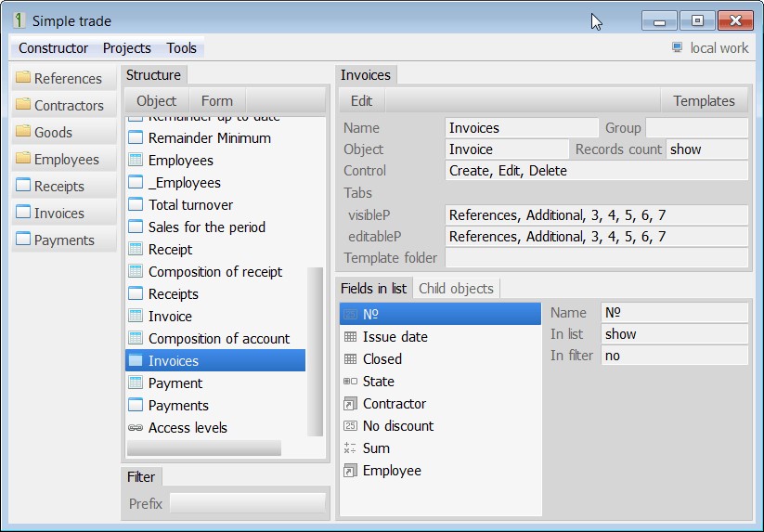Select the No discount field
Screen dimensions: 764x532
click(x=398, y=426)
